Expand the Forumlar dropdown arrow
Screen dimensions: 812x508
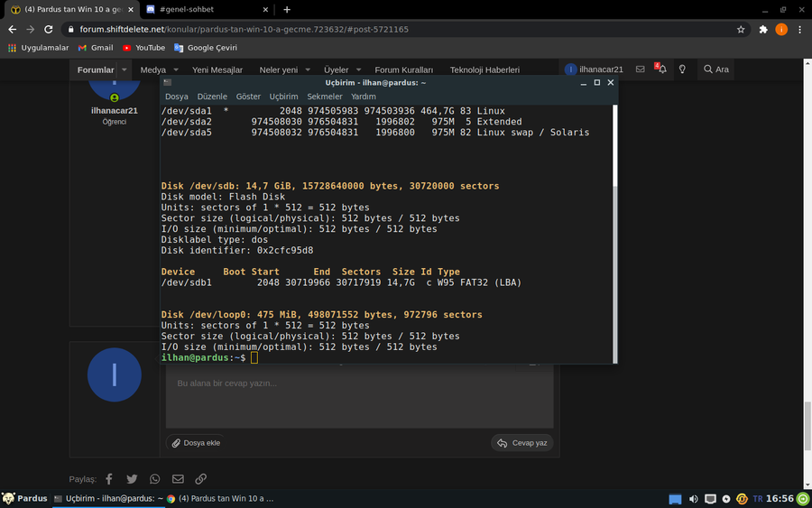125,69
